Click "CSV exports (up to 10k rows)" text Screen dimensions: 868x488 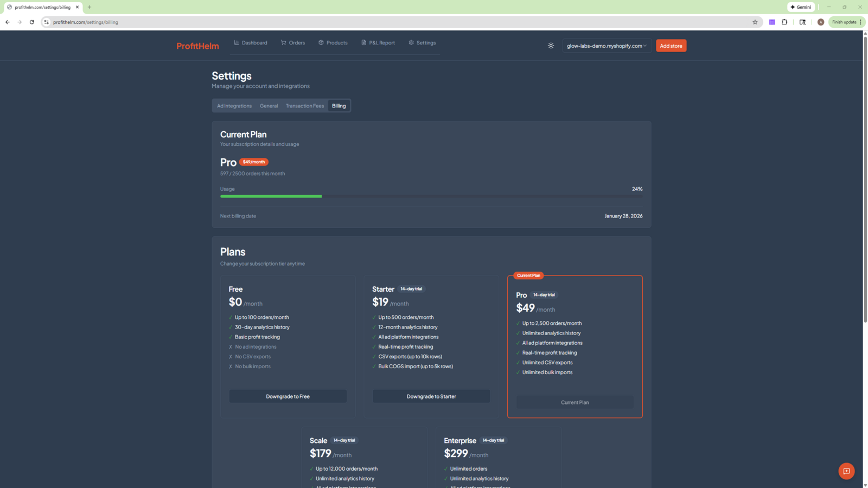pyautogui.click(x=410, y=357)
